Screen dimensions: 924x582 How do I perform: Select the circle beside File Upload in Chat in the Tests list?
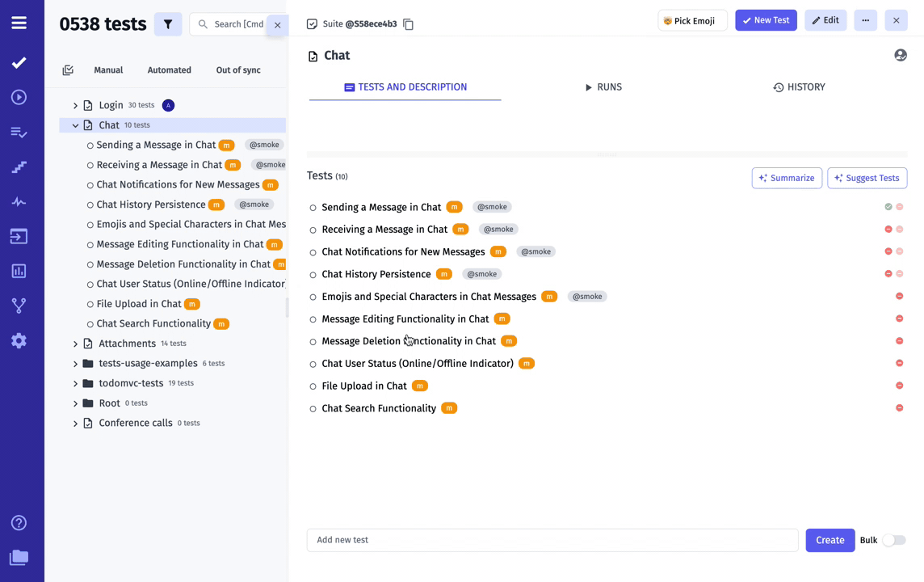pyautogui.click(x=313, y=386)
